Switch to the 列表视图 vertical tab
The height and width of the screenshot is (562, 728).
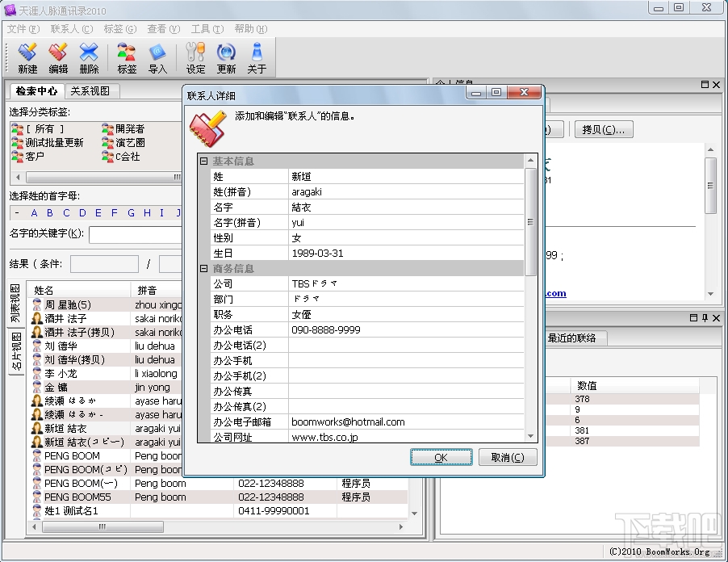[16, 304]
